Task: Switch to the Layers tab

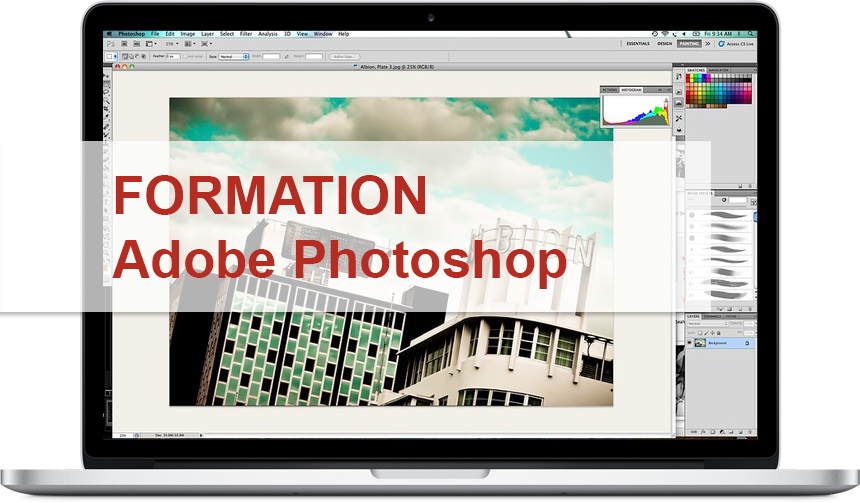Action: (x=693, y=317)
